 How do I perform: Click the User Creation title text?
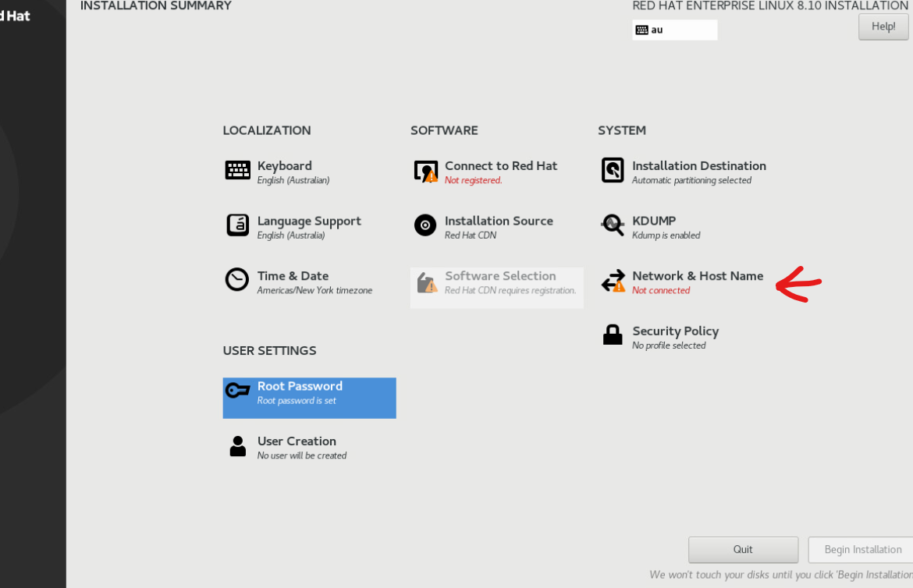coord(297,441)
